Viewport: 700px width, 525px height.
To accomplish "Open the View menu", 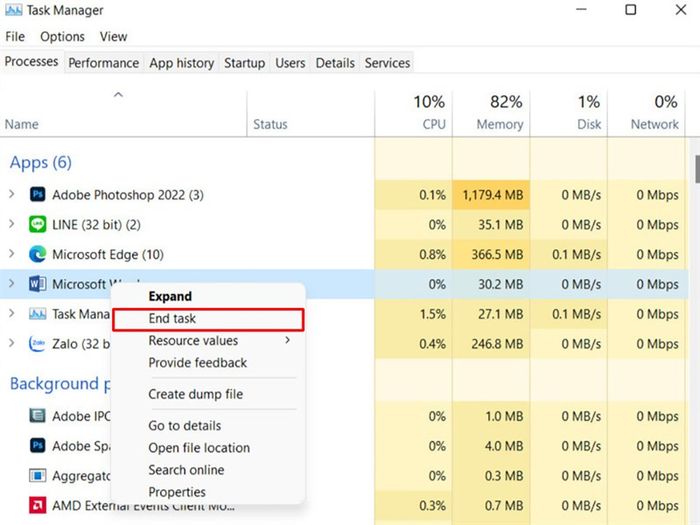I will click(113, 37).
